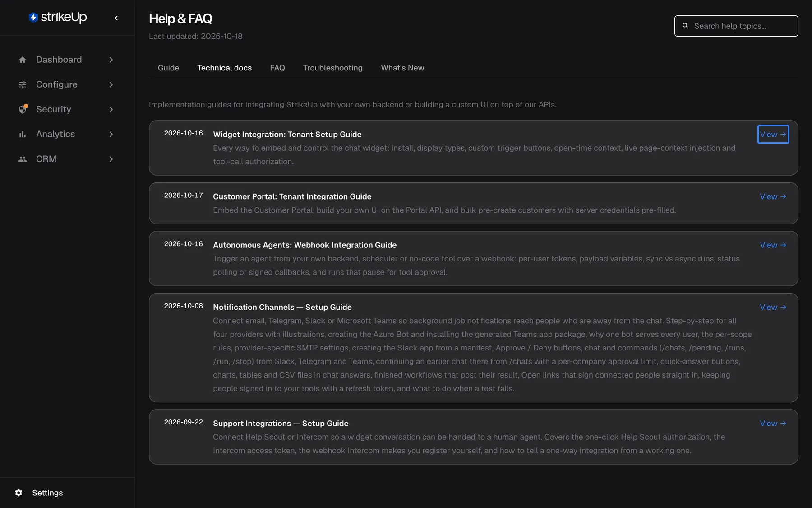
Task: Click the 2026-09-22 date on Support Integrations
Action: [x=184, y=422]
